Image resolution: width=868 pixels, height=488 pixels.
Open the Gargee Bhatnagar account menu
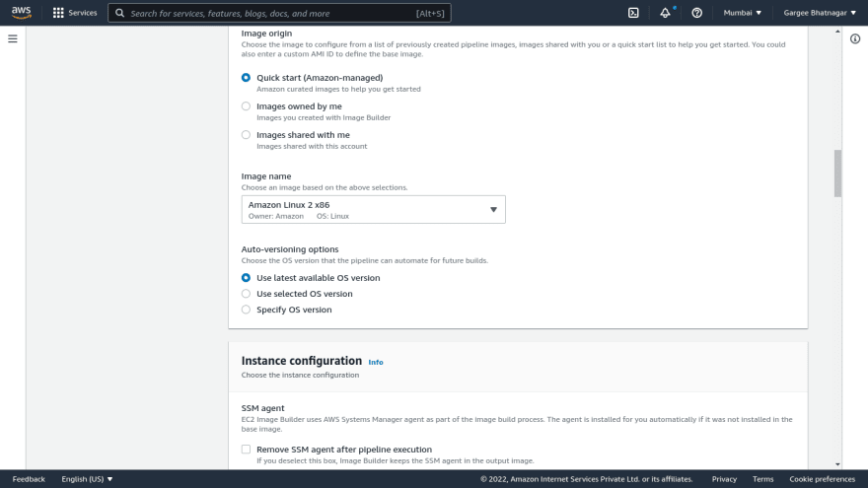820,13
